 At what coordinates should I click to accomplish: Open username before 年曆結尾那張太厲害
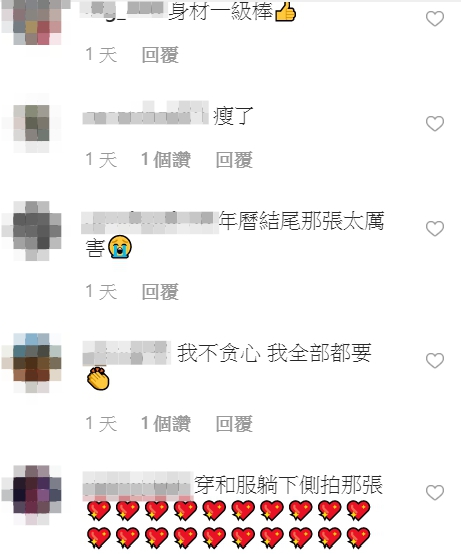coord(150,223)
